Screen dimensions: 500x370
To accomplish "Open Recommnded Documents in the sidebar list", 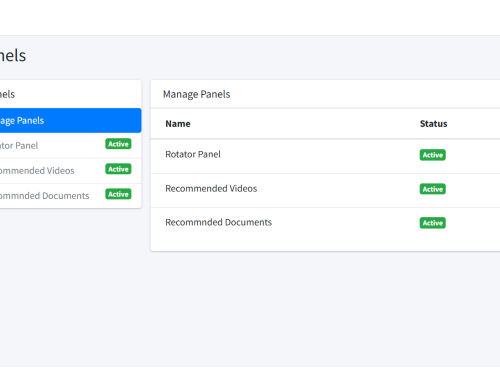I will [70, 196].
